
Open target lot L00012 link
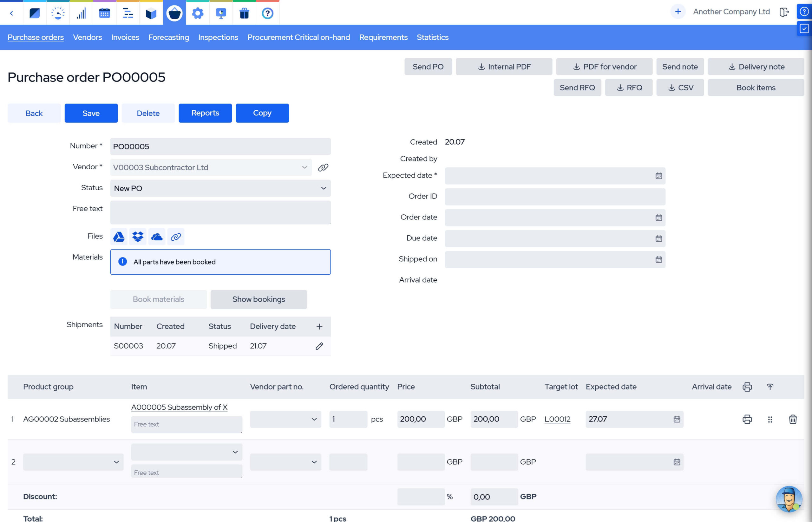tap(557, 419)
